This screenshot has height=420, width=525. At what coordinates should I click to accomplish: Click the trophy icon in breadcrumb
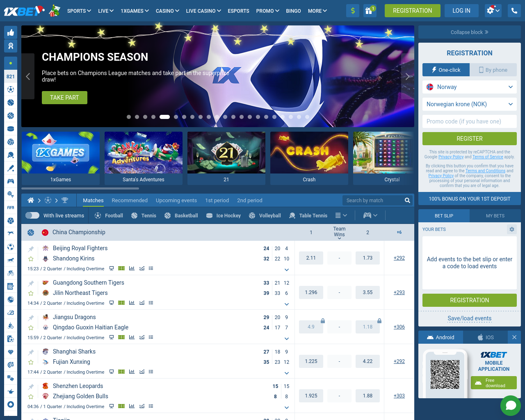[65, 200]
